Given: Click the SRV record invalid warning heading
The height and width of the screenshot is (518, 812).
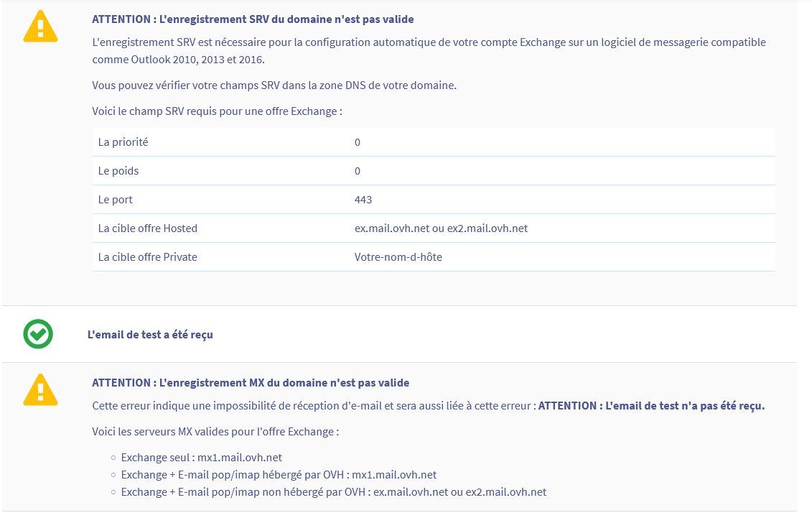Looking at the screenshot, I should click(253, 19).
